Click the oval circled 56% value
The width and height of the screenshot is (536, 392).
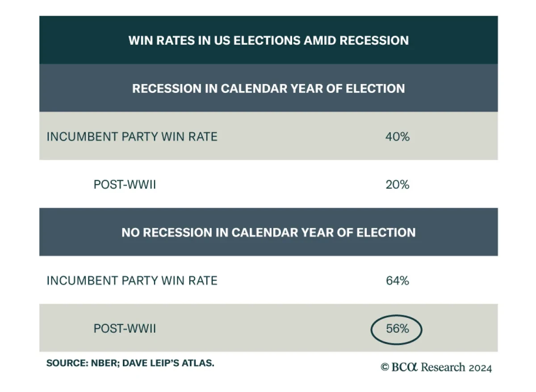click(x=397, y=329)
